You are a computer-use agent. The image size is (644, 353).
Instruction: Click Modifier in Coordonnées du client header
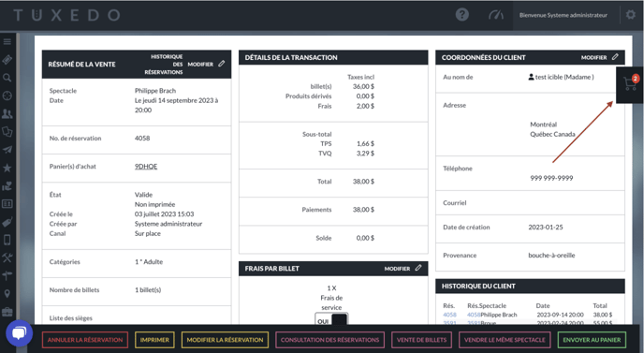click(x=599, y=57)
